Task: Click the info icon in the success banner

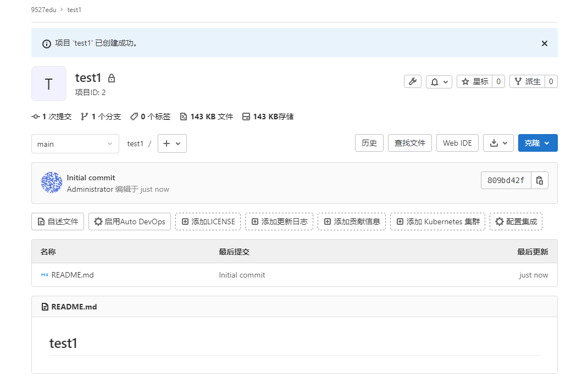Action: click(47, 44)
